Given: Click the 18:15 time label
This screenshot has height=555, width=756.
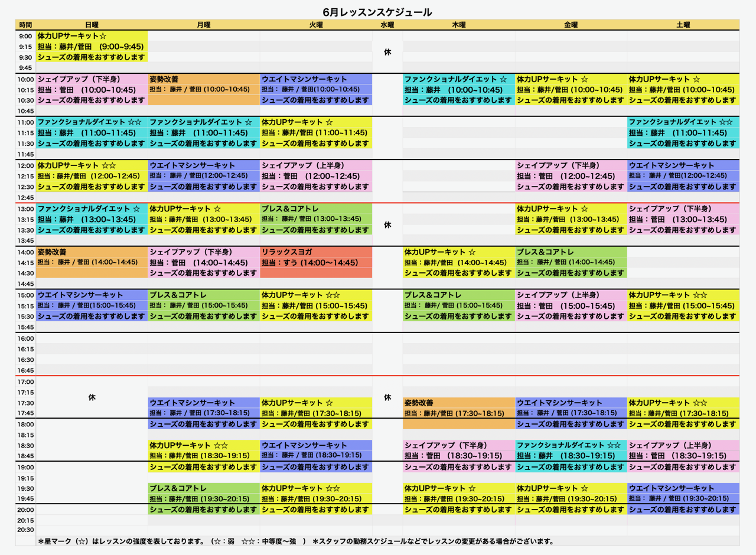Looking at the screenshot, I should pos(25,435).
